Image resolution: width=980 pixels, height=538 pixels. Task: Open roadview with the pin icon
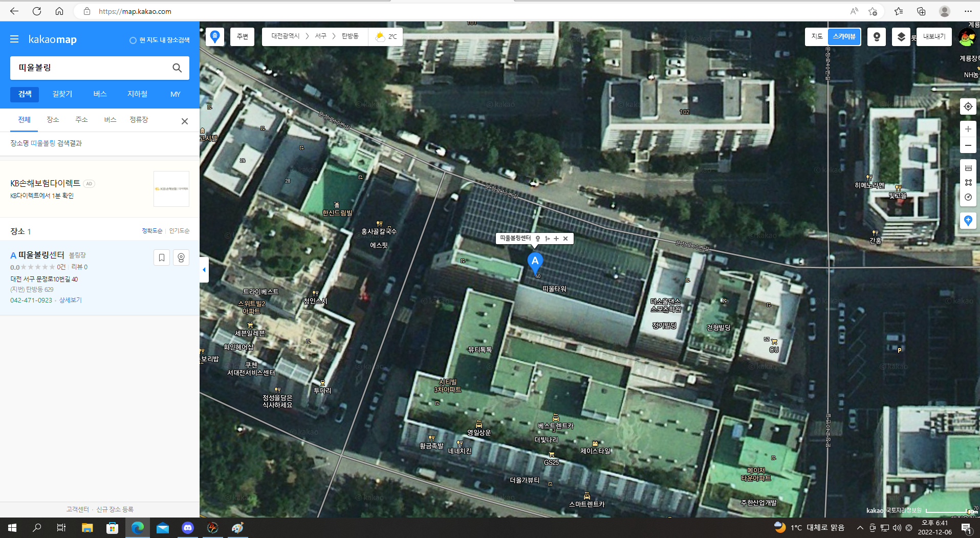point(876,37)
